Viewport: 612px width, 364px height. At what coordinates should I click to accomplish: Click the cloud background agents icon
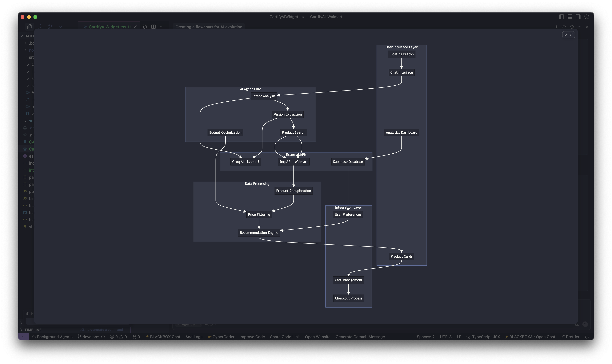[x=564, y=27]
